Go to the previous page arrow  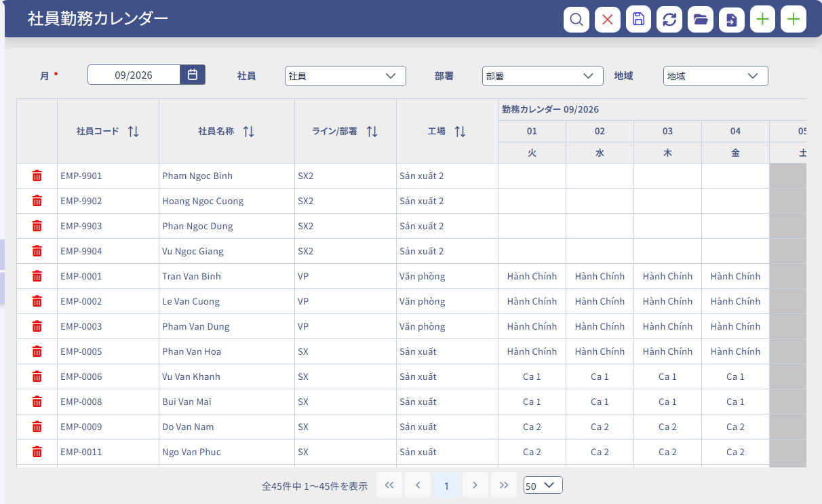(x=418, y=485)
